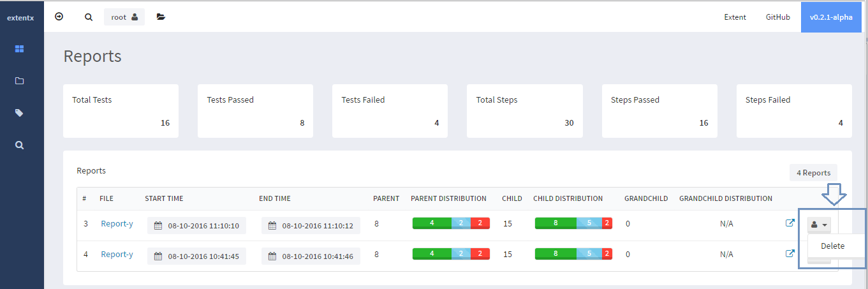Open the Report-y link in row 3
This screenshot has width=868, height=289.
click(117, 223)
